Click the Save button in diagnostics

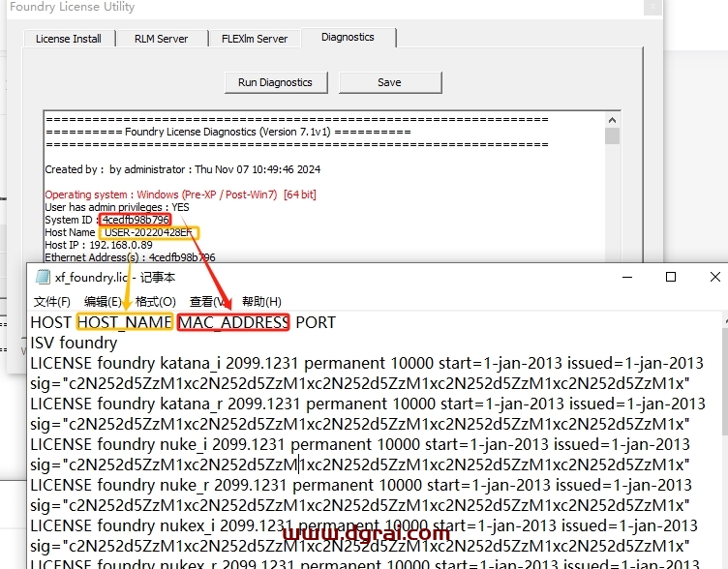tap(390, 82)
